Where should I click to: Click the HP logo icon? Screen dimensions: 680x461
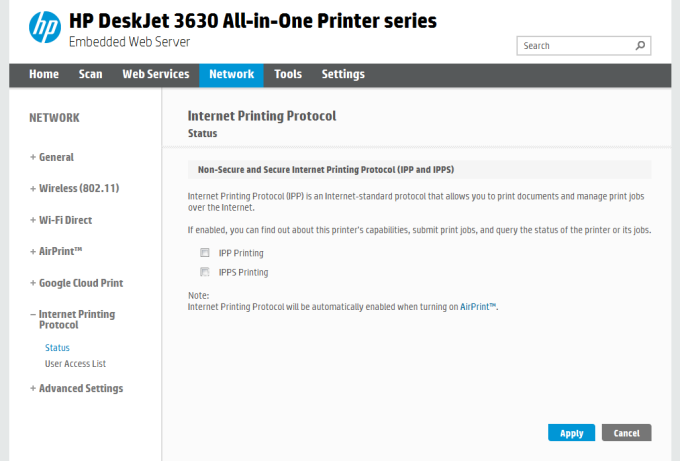pyautogui.click(x=44, y=28)
